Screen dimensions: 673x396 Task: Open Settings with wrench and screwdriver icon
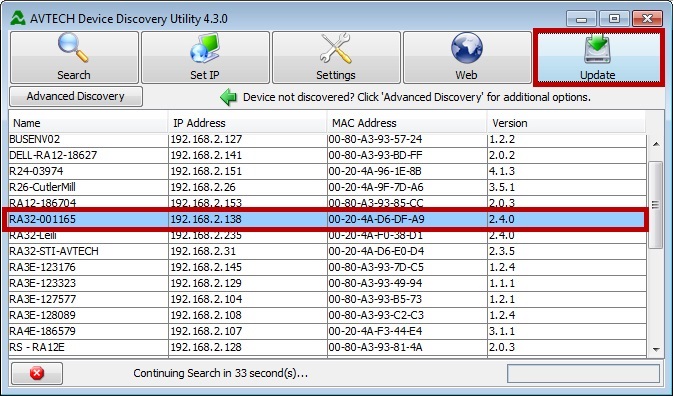tap(336, 57)
